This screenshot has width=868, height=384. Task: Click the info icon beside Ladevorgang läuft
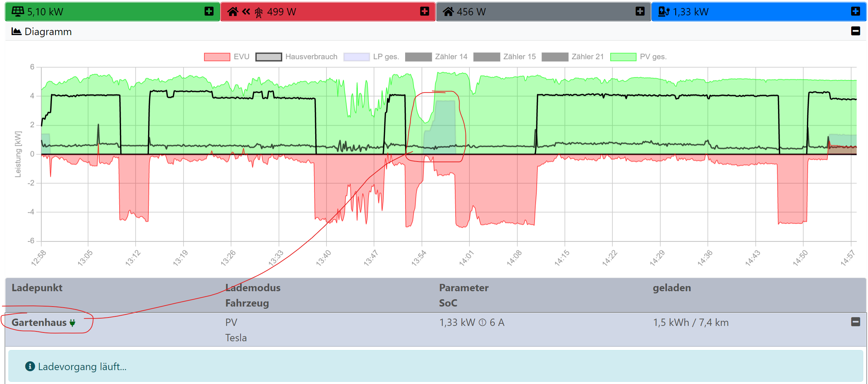coord(30,366)
